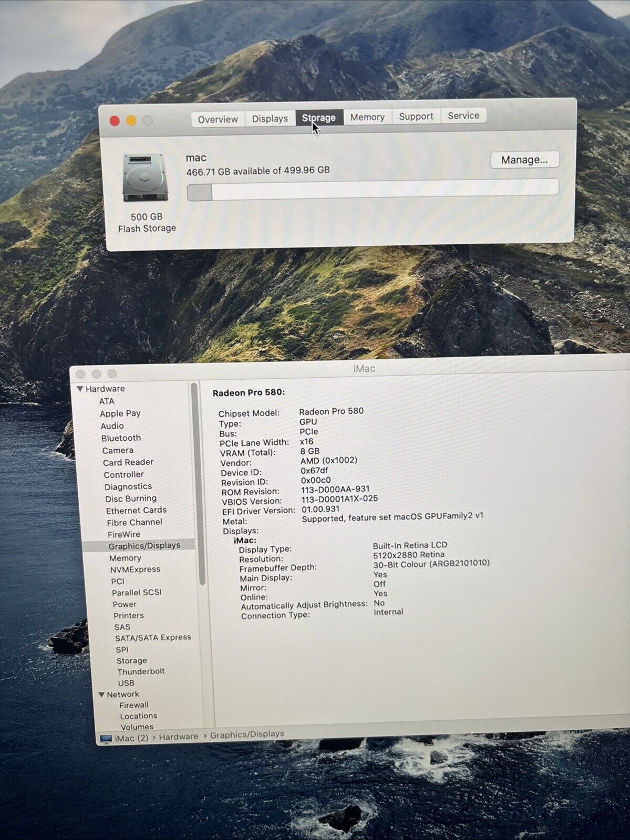Select Volumes under Network
This screenshot has height=840, width=630.
point(137,727)
